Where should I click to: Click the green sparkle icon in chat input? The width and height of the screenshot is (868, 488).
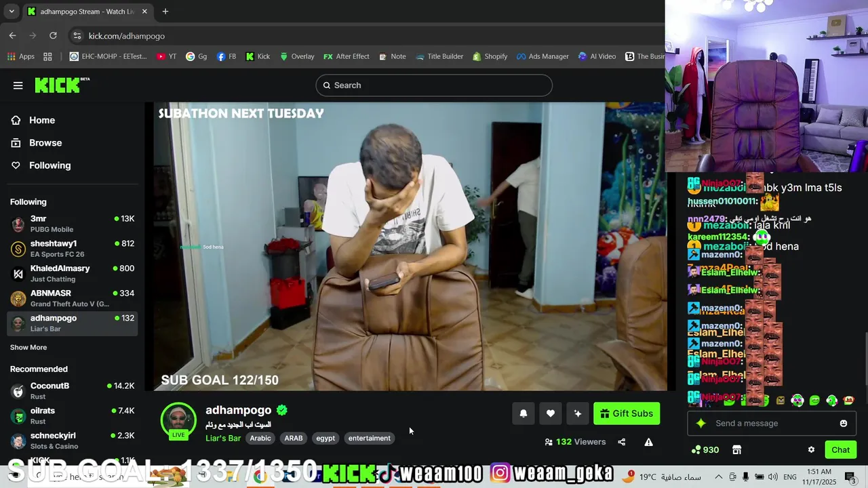click(x=701, y=423)
